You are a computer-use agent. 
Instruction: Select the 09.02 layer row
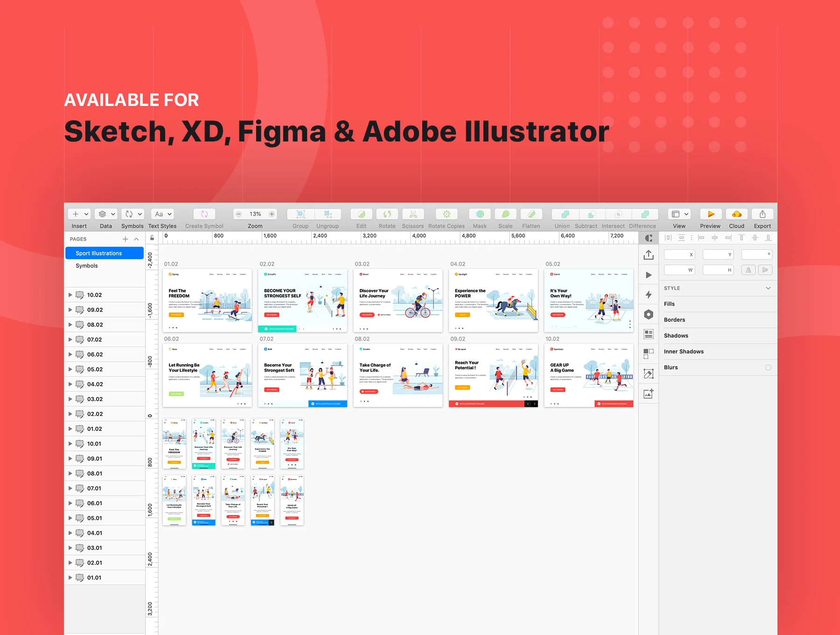coord(105,310)
